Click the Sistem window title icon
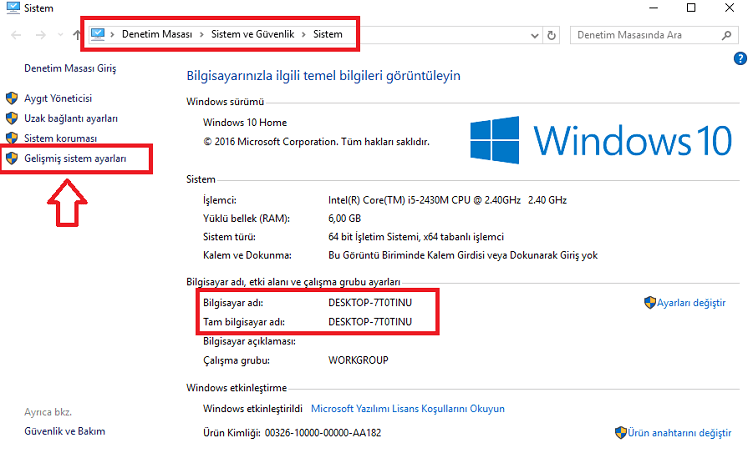Screen dimensions: 748x453 tap(13, 8)
